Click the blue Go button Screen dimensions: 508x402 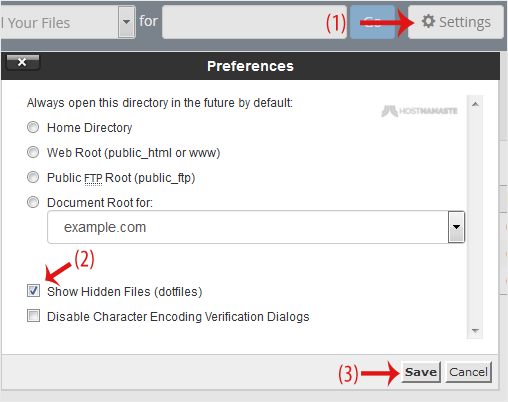[x=372, y=22]
